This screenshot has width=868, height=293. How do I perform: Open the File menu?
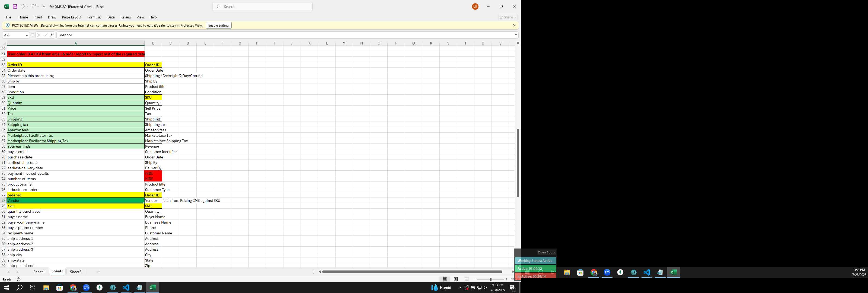(x=8, y=17)
